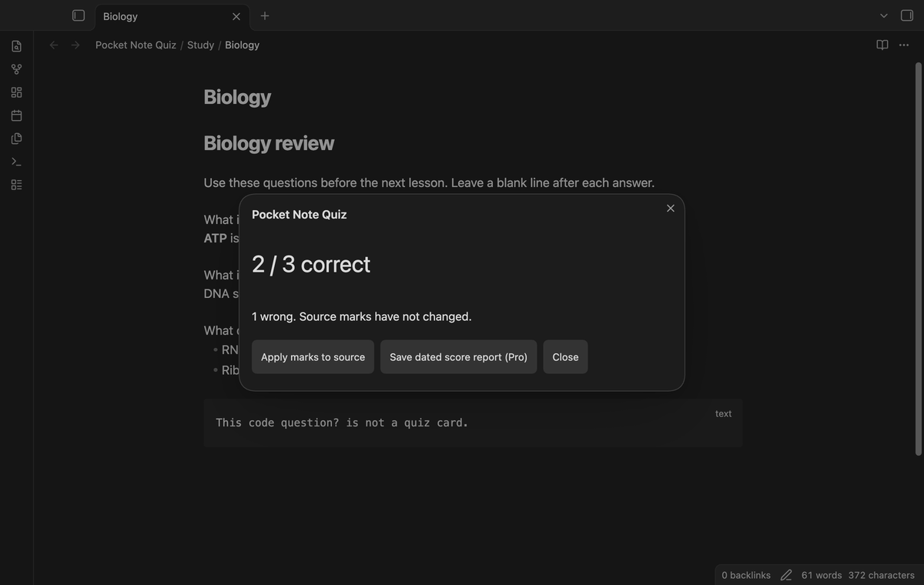
Task: Click the vertical scrollbar of the note
Action: pos(918,258)
